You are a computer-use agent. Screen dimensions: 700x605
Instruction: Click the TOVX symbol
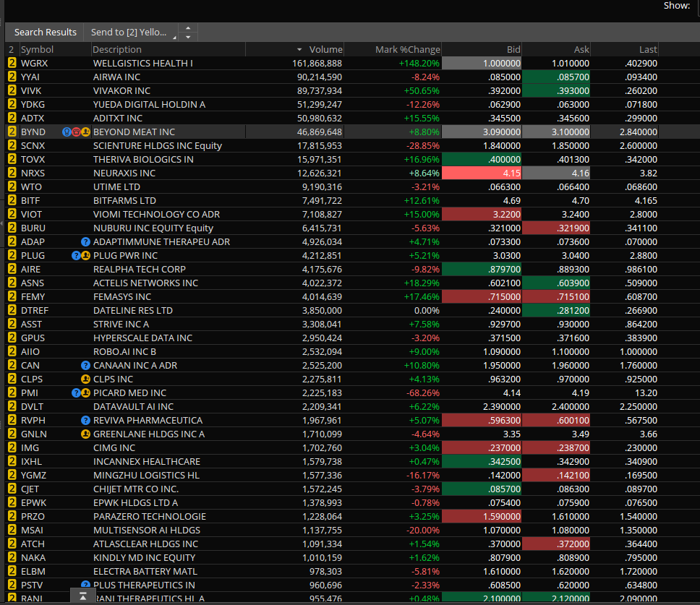click(33, 159)
